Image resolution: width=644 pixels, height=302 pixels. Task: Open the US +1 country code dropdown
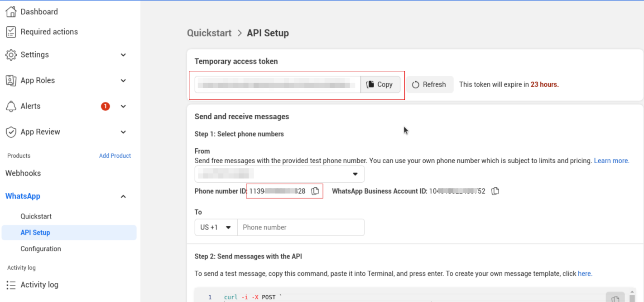pyautogui.click(x=216, y=227)
